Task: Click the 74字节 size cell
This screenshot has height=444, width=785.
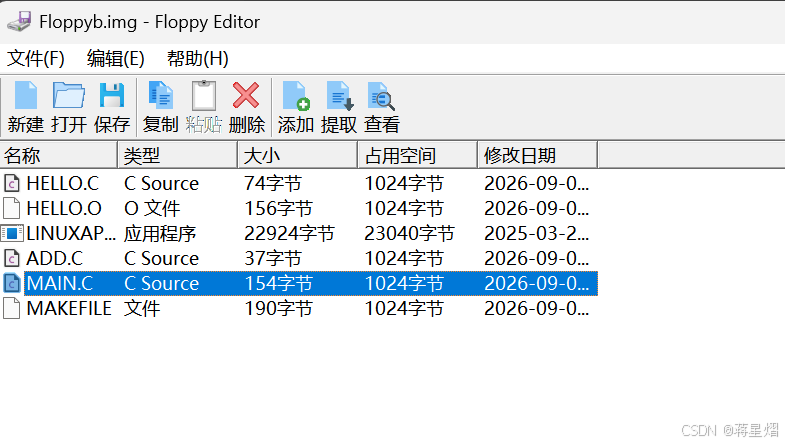Action: tap(273, 184)
